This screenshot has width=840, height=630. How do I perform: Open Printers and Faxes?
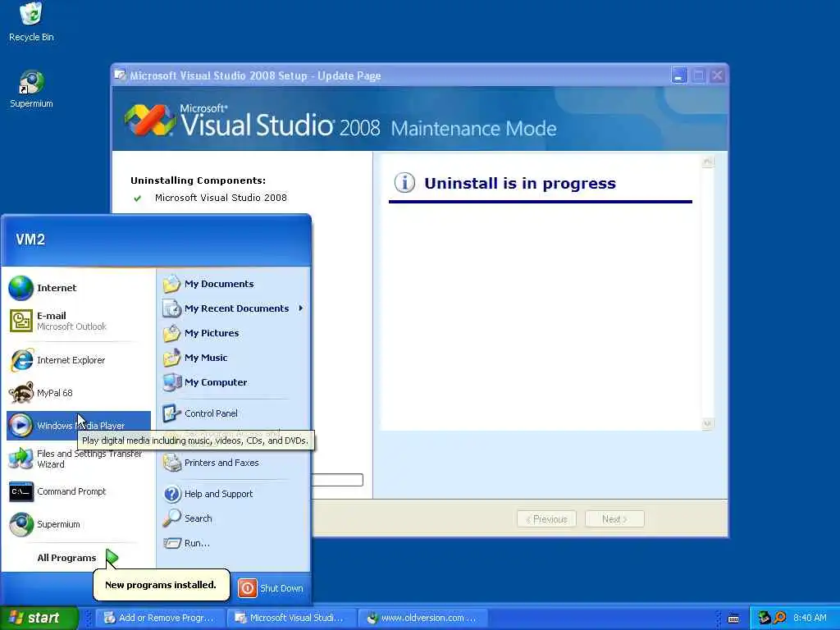234,463
